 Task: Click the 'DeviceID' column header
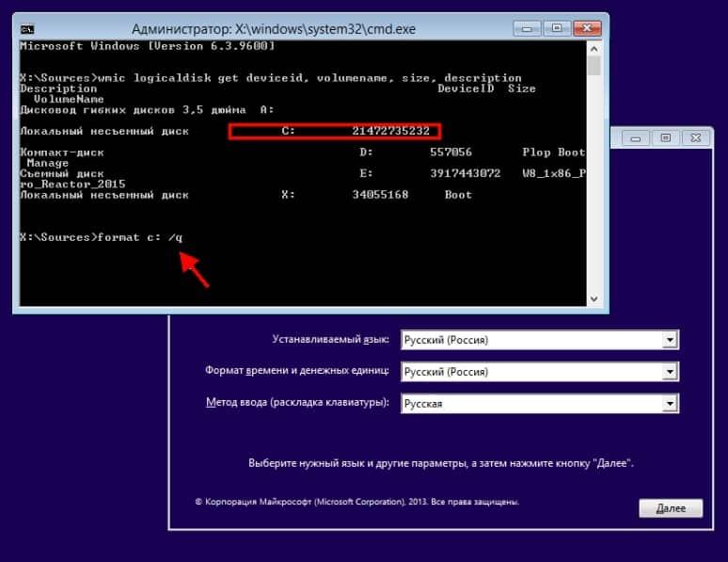pos(466,88)
